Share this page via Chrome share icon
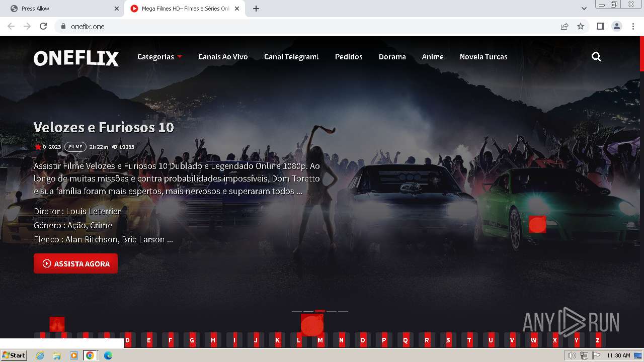644x362 pixels. click(565, 26)
